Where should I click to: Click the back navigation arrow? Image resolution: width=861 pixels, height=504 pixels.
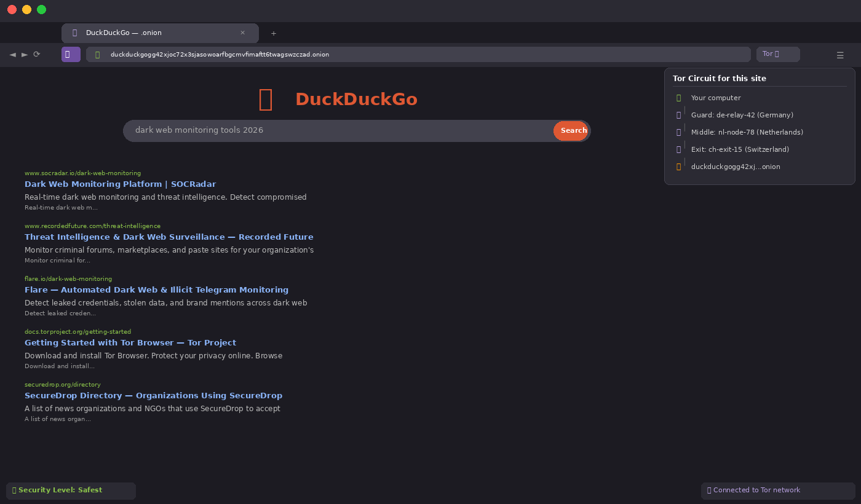coord(12,54)
